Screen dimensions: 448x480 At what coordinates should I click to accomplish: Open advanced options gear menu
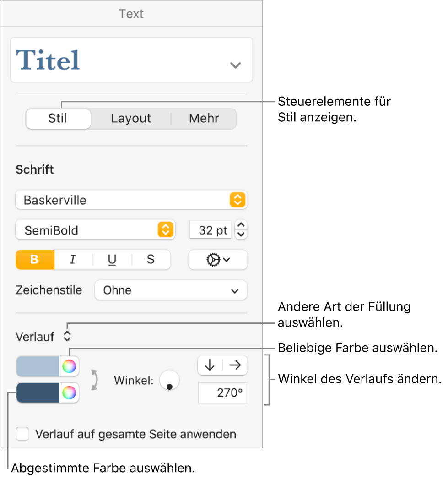pyautogui.click(x=218, y=260)
